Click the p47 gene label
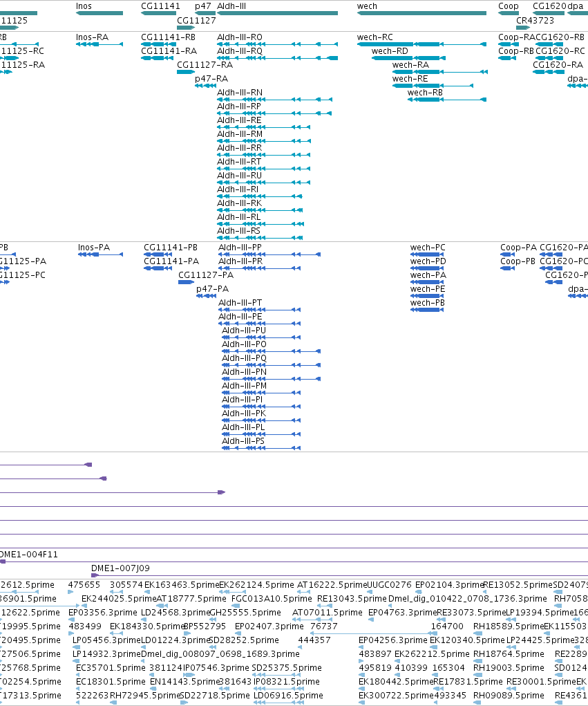The width and height of the screenshot is (588, 706). tap(203, 6)
